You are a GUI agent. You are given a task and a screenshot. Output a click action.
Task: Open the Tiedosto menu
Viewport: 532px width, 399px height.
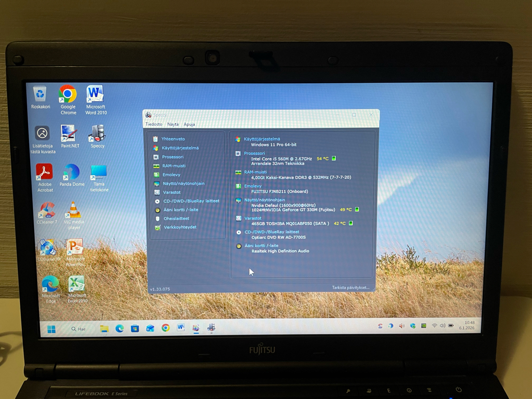[154, 125]
